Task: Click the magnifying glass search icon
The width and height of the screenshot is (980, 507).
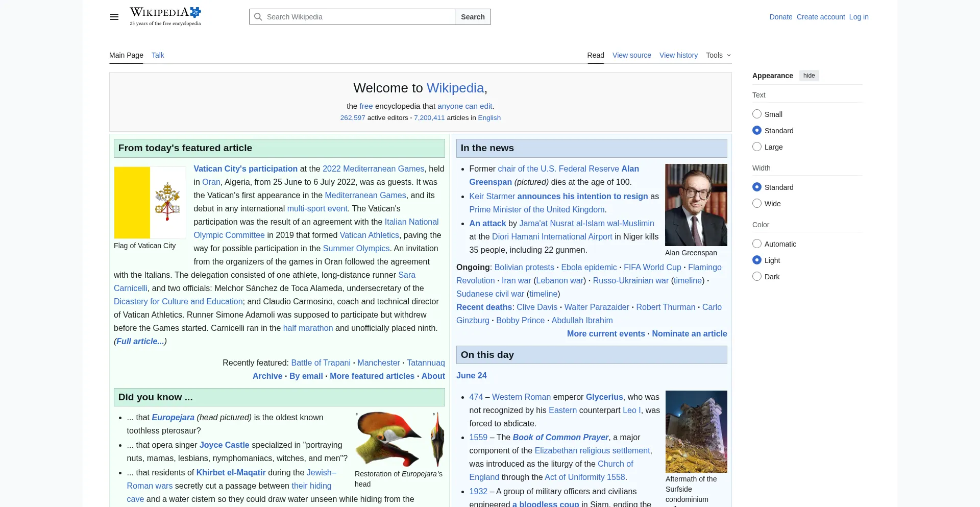Action: (x=258, y=17)
